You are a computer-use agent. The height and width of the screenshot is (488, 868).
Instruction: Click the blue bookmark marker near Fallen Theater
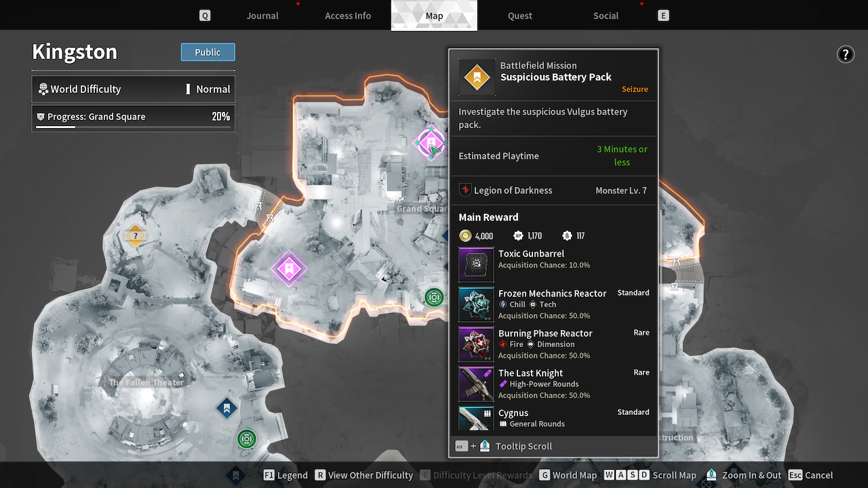(226, 408)
